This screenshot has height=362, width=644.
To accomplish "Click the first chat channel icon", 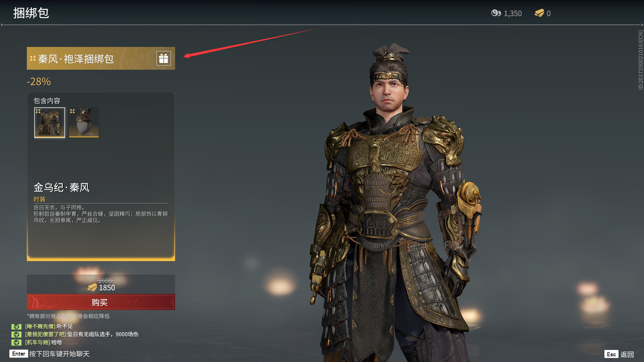I will click(x=16, y=326).
